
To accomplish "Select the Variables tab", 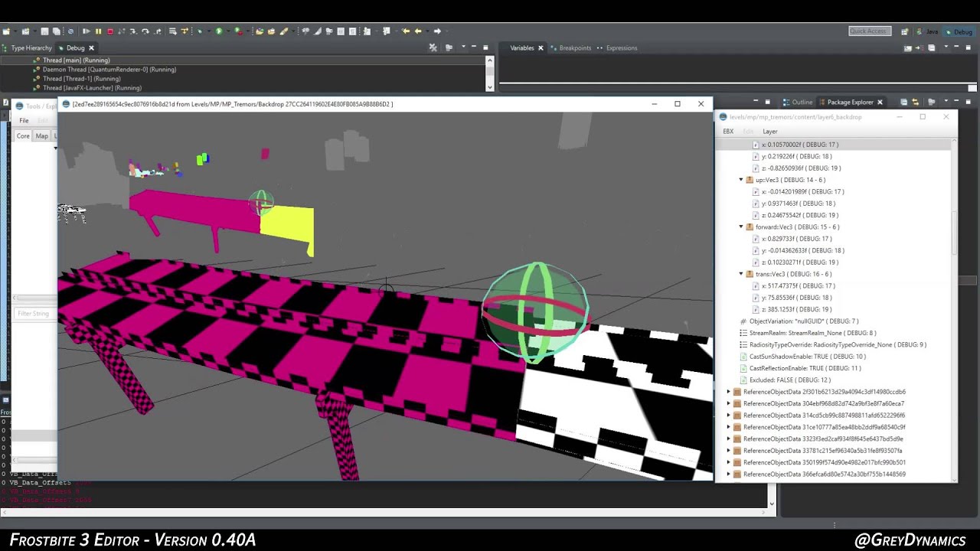I will pyautogui.click(x=522, y=47).
